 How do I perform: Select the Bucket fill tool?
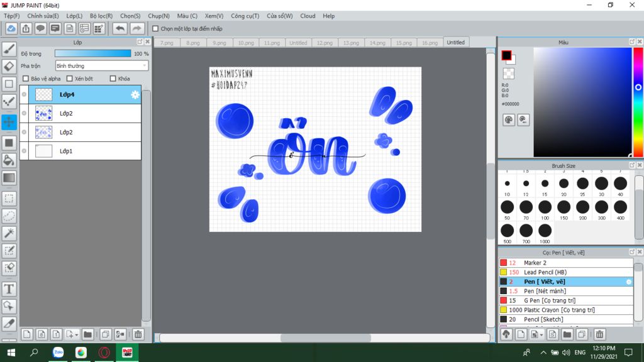tap(9, 160)
